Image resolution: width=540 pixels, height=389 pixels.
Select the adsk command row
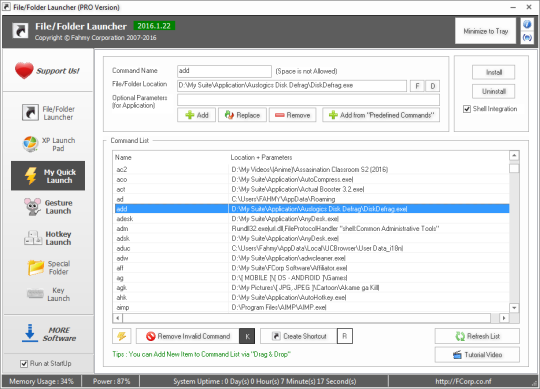click(x=312, y=239)
